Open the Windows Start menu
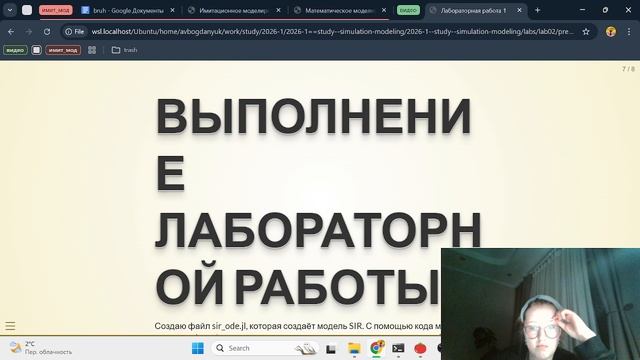The width and height of the screenshot is (640, 360). point(198,348)
